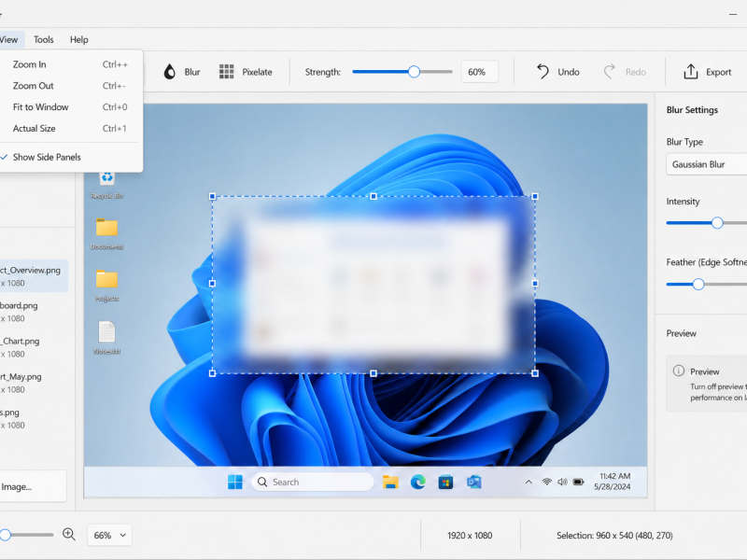Click the 11:42 AM clock in pictured taskbar
The width and height of the screenshot is (747, 560).
click(615, 476)
